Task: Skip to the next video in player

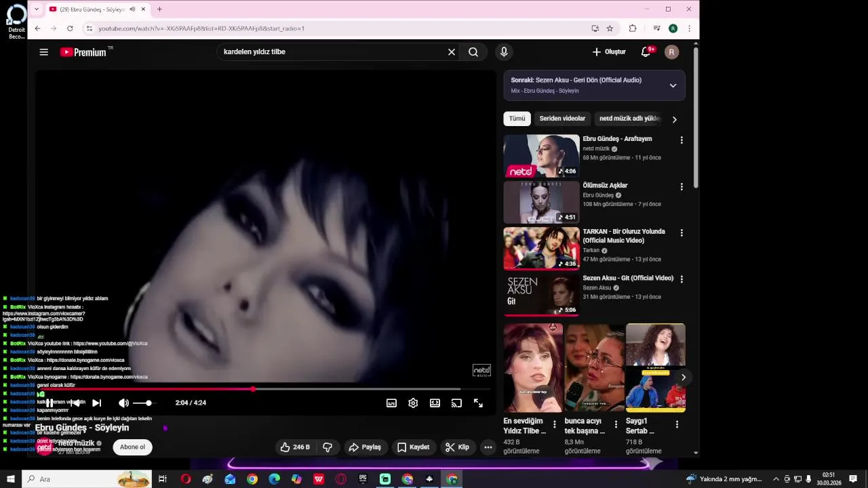Action: (97, 403)
